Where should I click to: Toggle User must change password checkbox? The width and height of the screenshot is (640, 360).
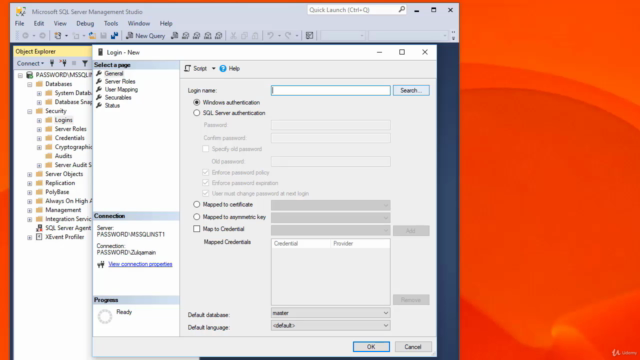(x=206, y=193)
